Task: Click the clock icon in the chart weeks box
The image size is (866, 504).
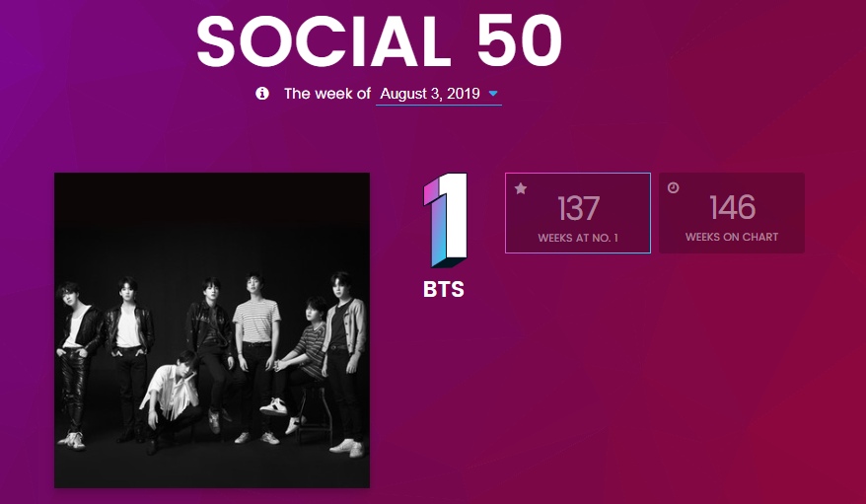Action: pos(674,187)
